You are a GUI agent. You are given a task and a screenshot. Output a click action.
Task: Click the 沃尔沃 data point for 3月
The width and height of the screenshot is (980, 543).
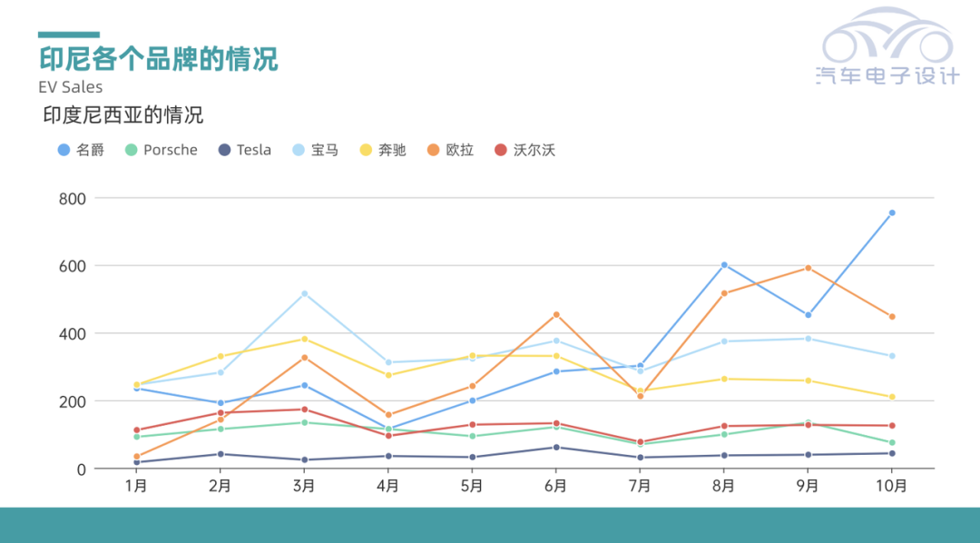pos(304,410)
